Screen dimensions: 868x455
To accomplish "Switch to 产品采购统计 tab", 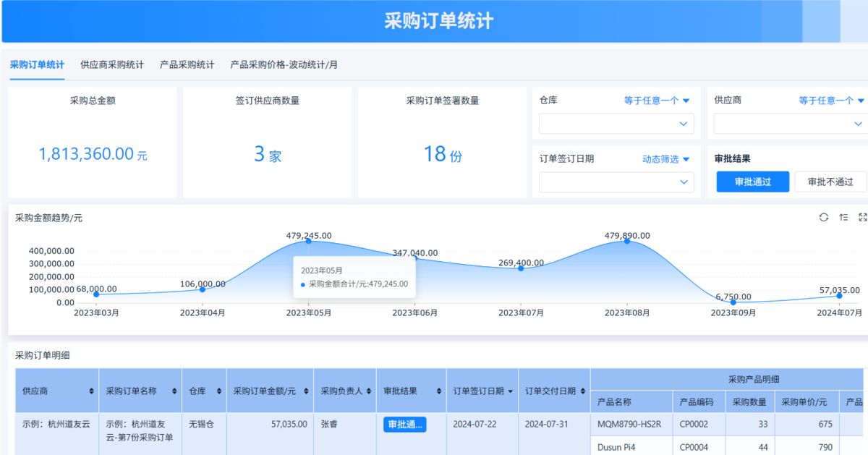I will pos(187,64).
